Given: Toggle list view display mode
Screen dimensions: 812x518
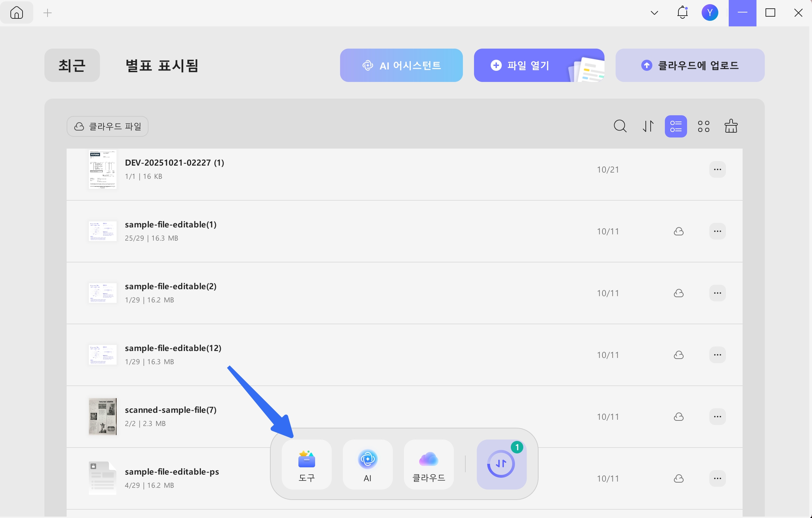Looking at the screenshot, I should pyautogui.click(x=676, y=126).
